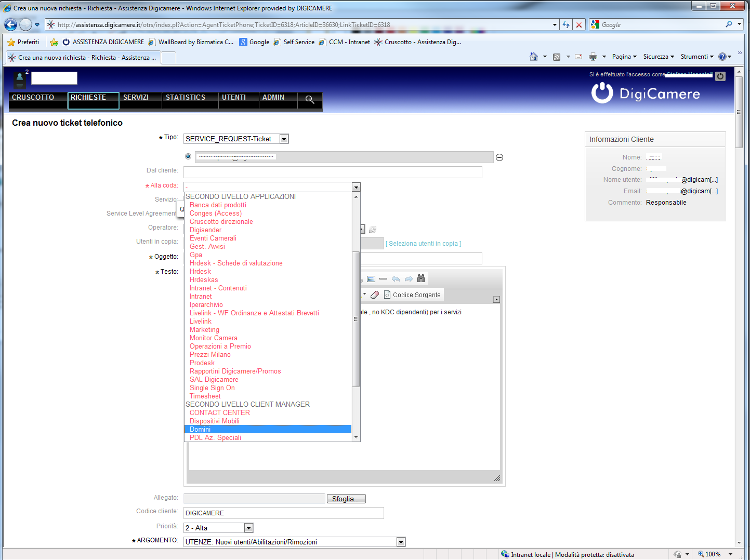Click the RSS feeds icon
Screen dimensions: 750x560
point(557,57)
